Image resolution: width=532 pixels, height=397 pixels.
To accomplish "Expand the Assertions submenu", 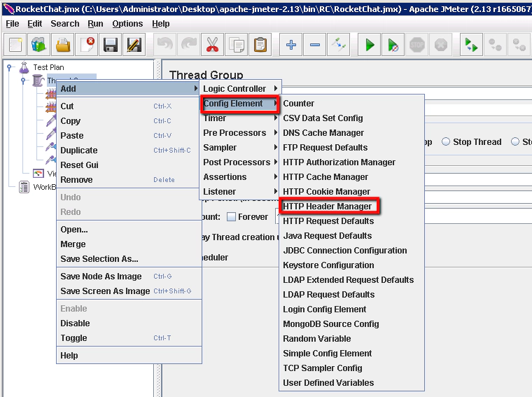I will pyautogui.click(x=240, y=176).
